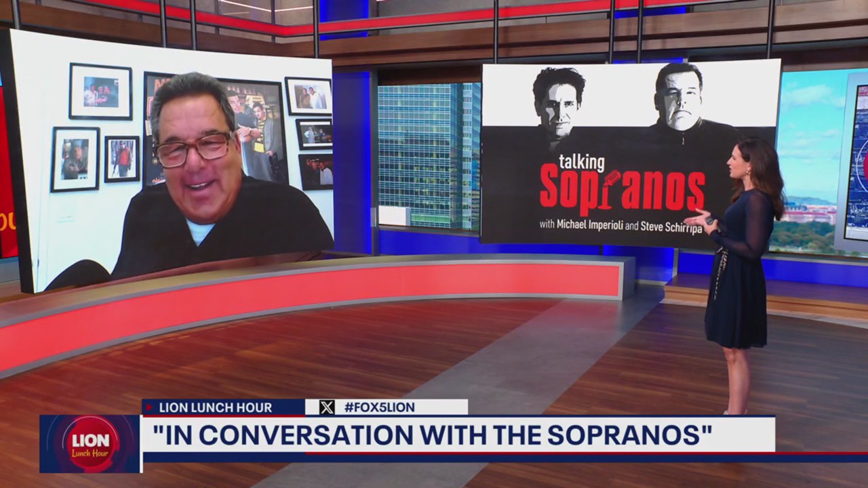The width and height of the screenshot is (868, 488).
Task: Click the X social media icon
Action: click(327, 407)
